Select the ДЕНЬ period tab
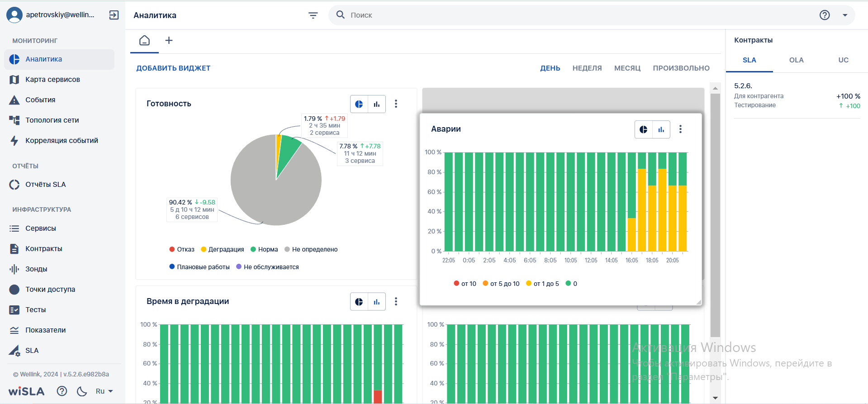The image size is (868, 404). pos(550,68)
